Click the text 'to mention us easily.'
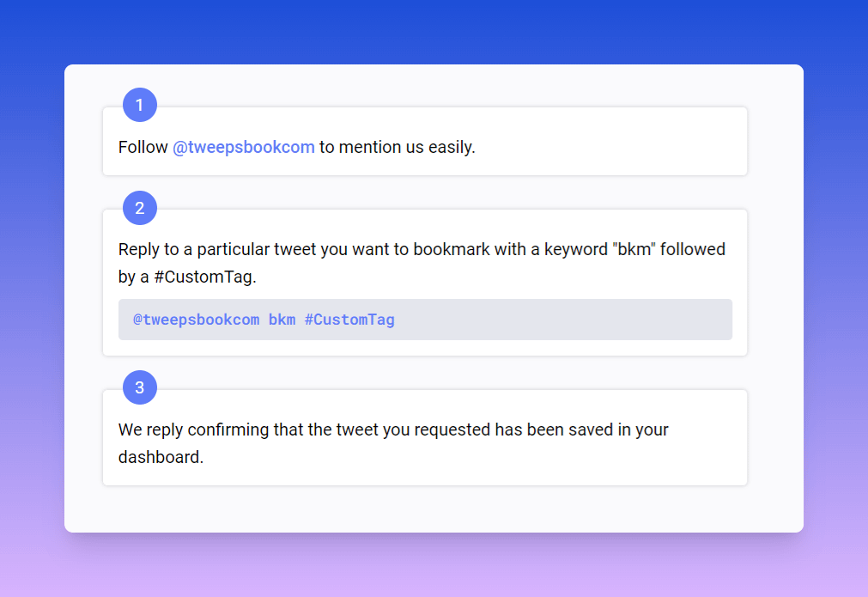The width and height of the screenshot is (868, 597). [x=397, y=147]
